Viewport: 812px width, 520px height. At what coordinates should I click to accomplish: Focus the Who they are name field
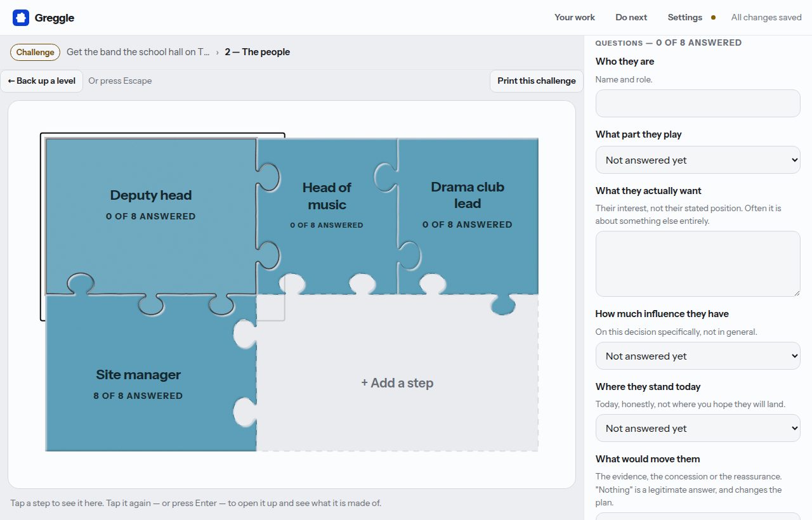click(x=698, y=103)
